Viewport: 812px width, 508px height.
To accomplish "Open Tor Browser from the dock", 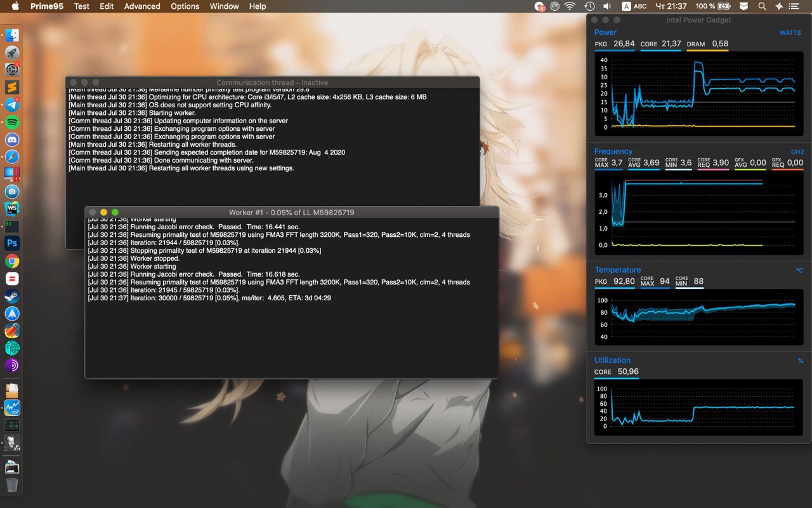I will pyautogui.click(x=12, y=365).
